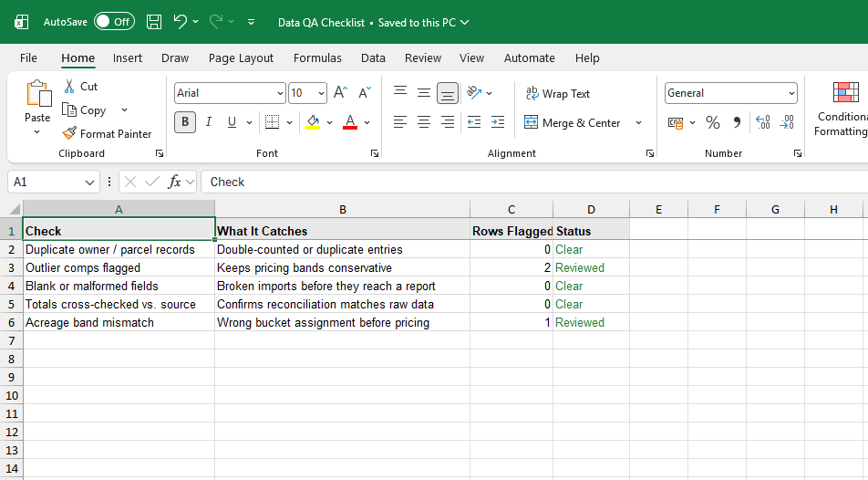Align text left
This screenshot has height=480, width=868.
point(400,122)
